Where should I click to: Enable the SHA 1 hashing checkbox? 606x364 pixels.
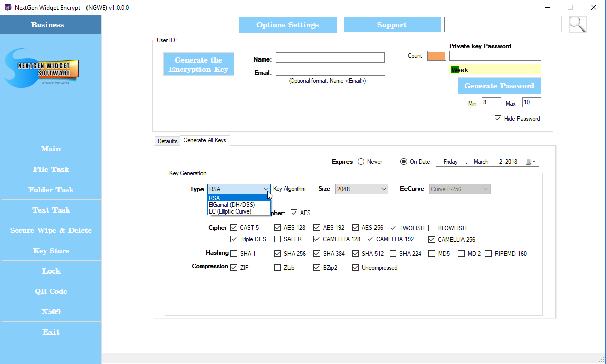coord(234,254)
